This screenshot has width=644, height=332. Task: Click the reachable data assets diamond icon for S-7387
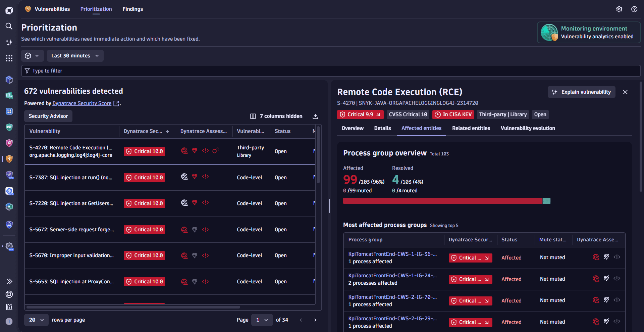[195, 176]
